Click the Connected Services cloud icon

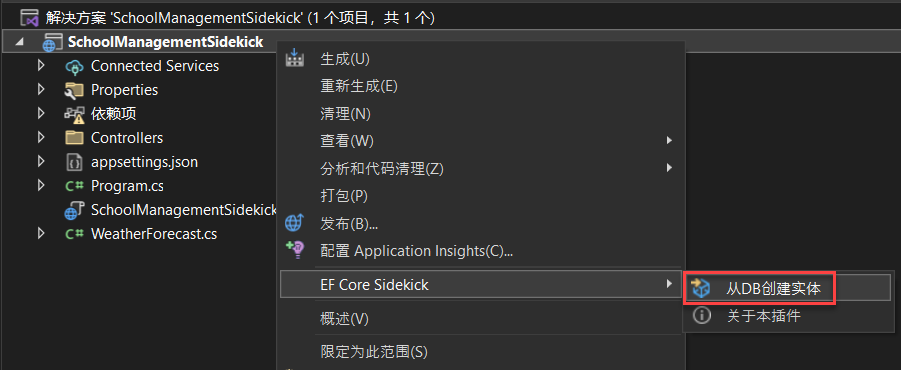74,66
